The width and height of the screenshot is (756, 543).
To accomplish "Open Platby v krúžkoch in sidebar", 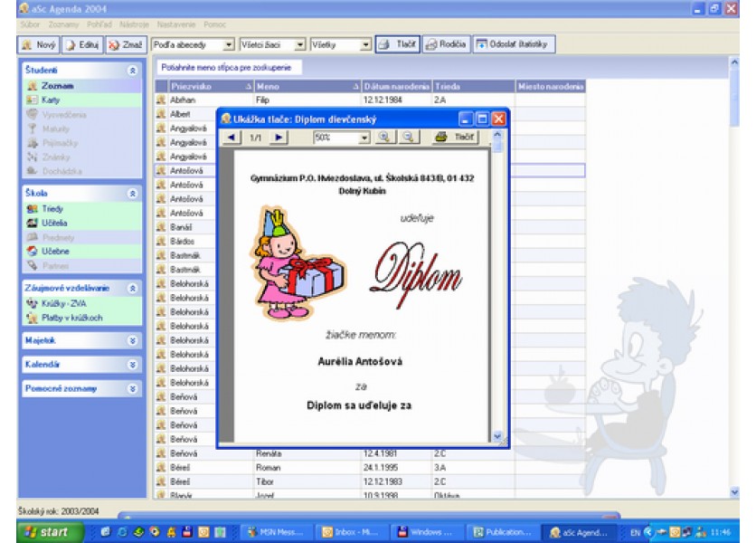I will point(71,318).
